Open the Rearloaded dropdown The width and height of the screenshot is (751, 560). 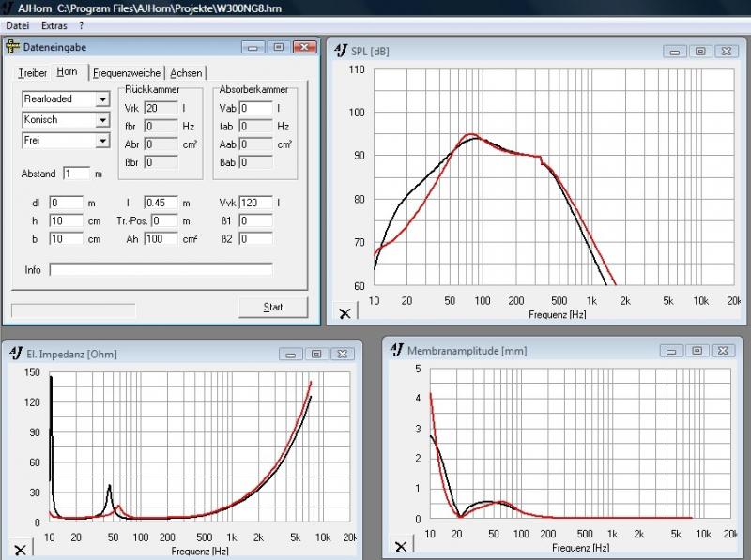point(102,99)
